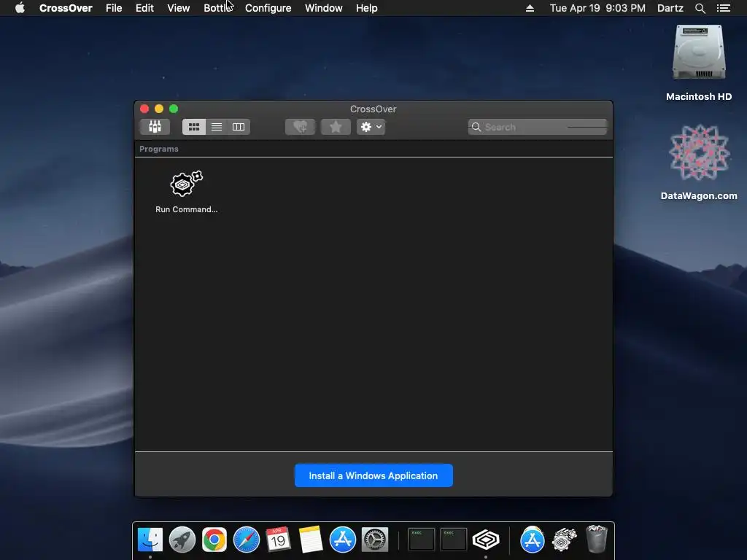Close the CrossOver window
747x560 pixels.
pyautogui.click(x=144, y=109)
